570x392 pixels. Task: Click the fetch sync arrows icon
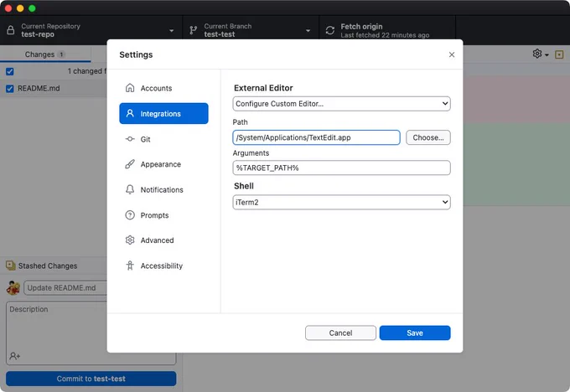(x=330, y=30)
